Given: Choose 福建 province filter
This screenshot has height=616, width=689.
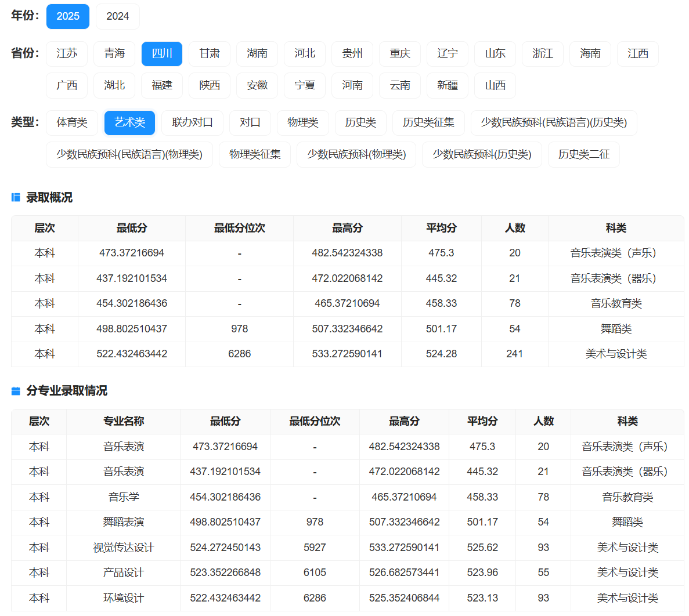Looking at the screenshot, I should pyautogui.click(x=162, y=85).
